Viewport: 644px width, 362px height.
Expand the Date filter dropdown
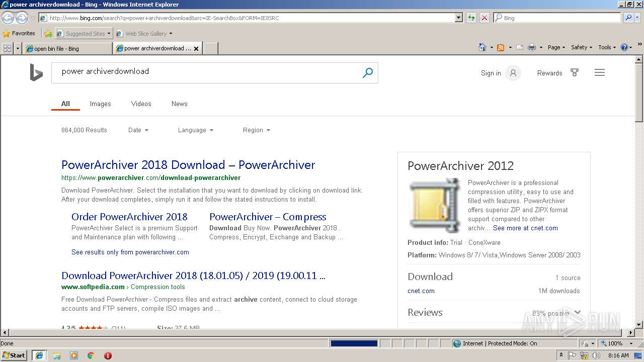(138, 130)
